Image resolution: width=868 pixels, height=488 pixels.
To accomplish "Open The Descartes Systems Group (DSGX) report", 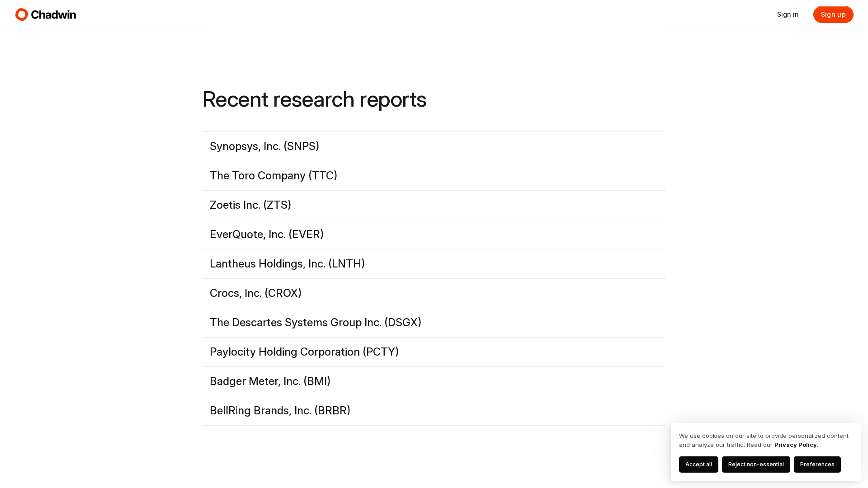I will 316,323.
